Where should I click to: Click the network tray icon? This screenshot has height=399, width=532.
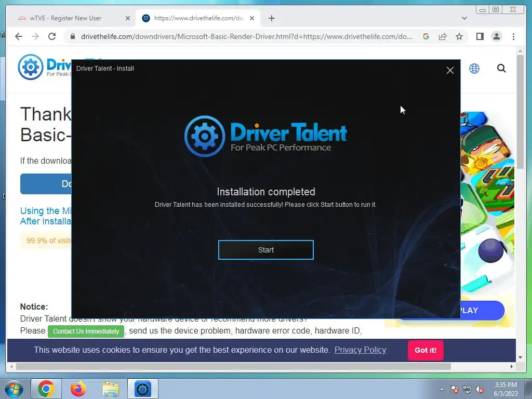[x=467, y=390]
